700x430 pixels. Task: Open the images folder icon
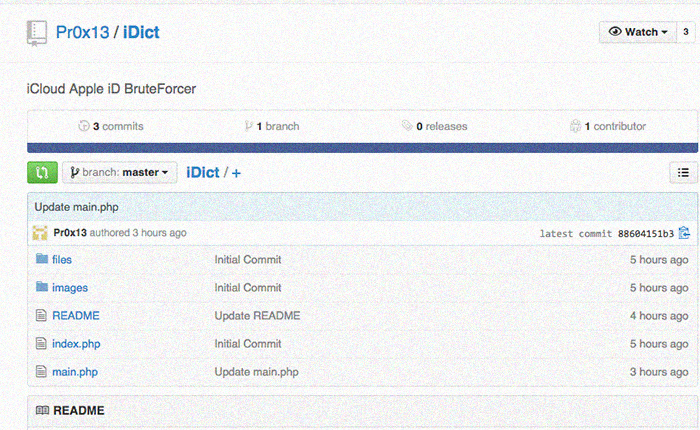click(x=42, y=286)
